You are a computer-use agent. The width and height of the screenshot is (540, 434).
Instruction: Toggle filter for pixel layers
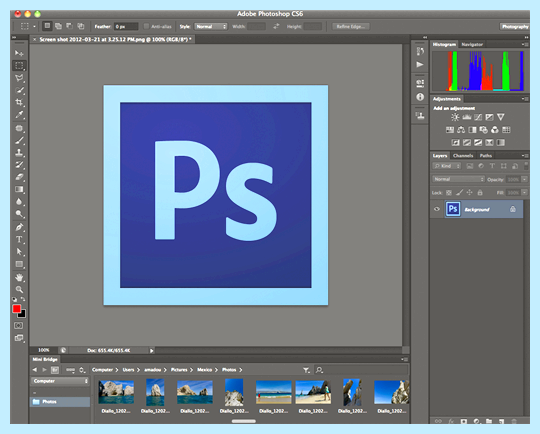(469, 166)
